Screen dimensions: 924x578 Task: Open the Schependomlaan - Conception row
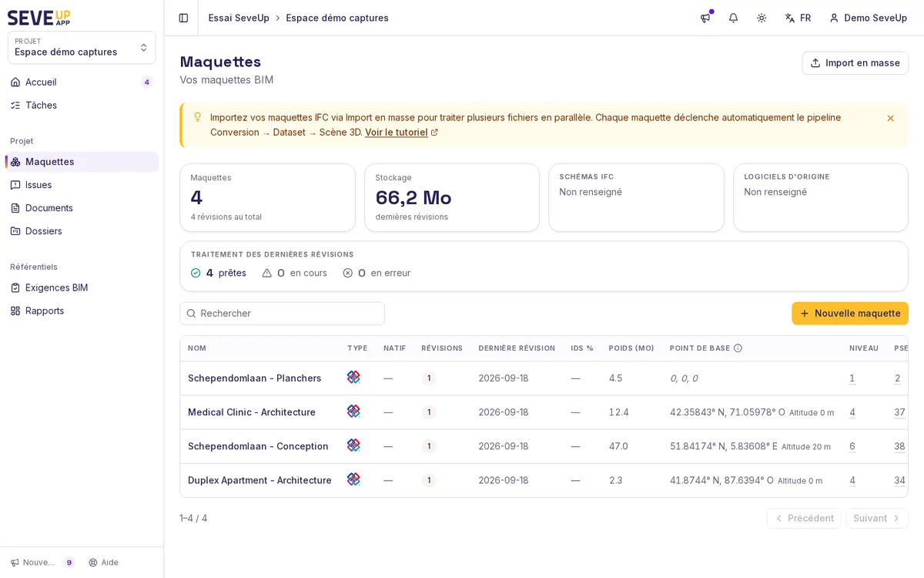click(544, 446)
